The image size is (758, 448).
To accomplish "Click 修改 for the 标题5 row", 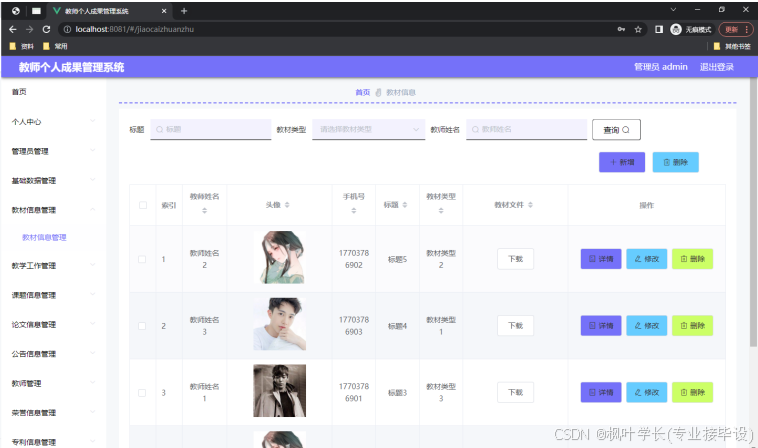I will [646, 259].
